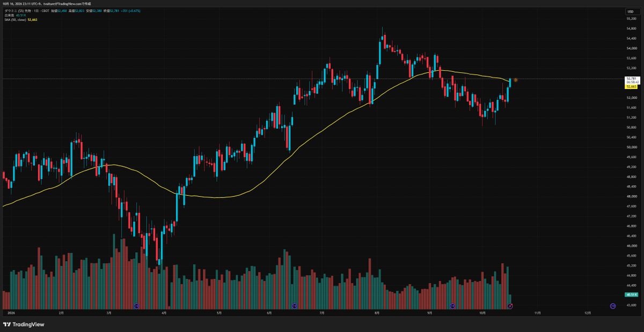Screen dimensions: 644x332
Task: Click the orange D marker beside latest candle
Action: 515,80
